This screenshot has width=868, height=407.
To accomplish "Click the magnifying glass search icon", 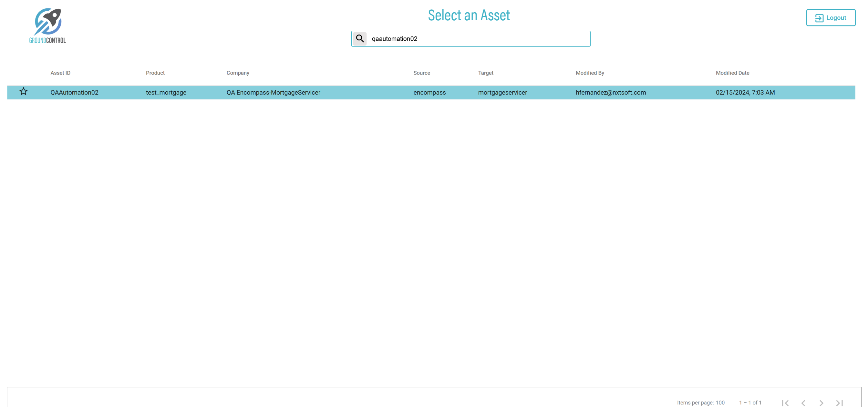I will coord(359,39).
